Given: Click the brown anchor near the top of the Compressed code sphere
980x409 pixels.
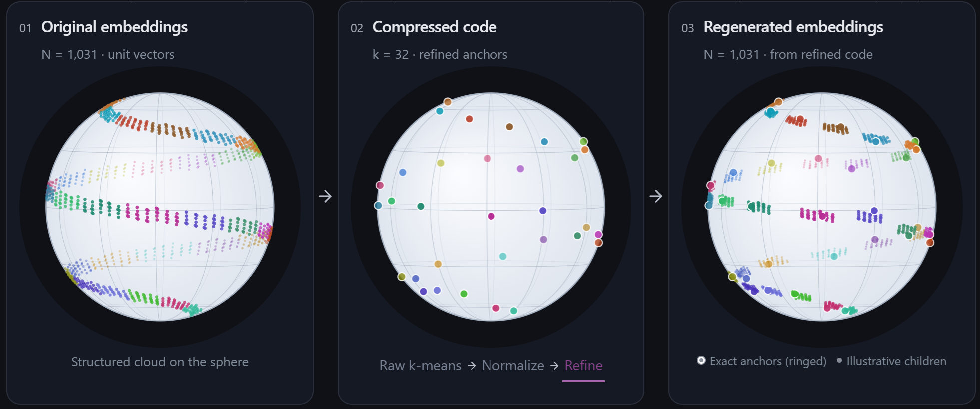Looking at the screenshot, I should pos(509,127).
